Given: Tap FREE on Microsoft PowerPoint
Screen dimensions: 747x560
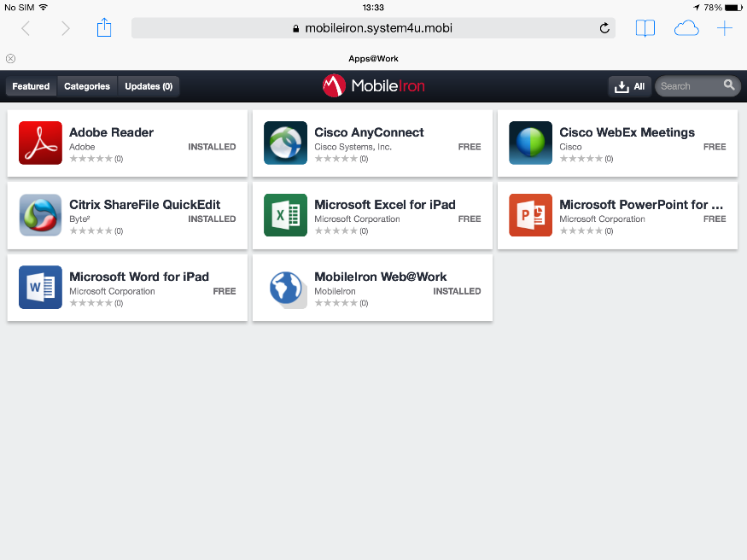Looking at the screenshot, I should tap(715, 219).
